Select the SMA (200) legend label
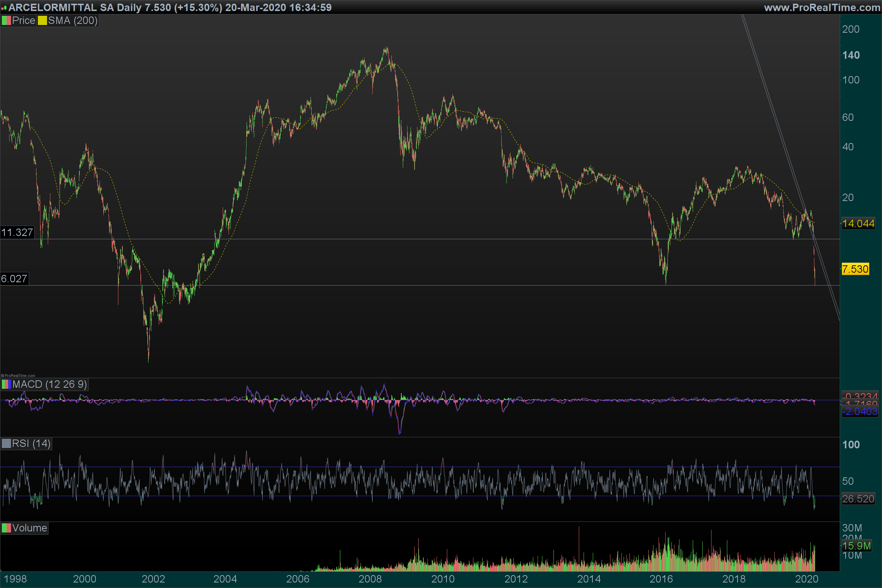 tap(72, 21)
